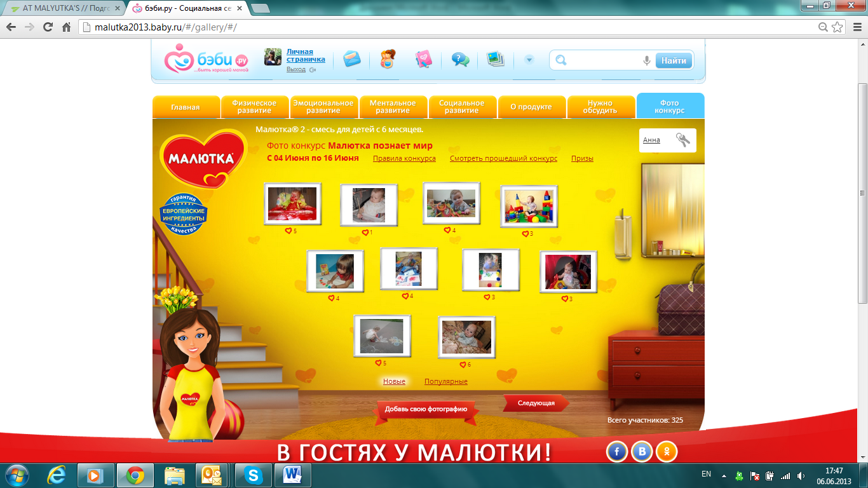Go to the Следующая page button
This screenshot has height=488, width=868.
(x=536, y=403)
